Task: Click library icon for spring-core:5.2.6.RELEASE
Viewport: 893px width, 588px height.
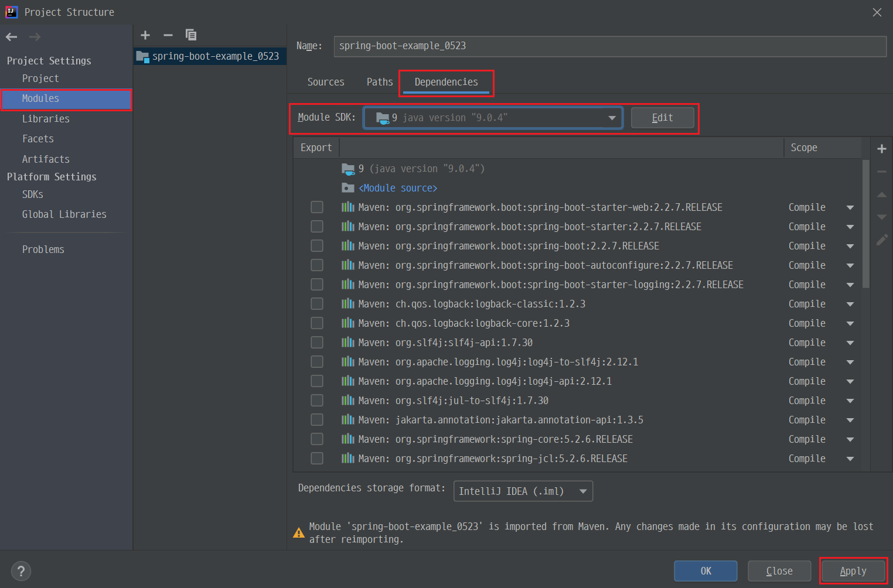Action: tap(348, 439)
